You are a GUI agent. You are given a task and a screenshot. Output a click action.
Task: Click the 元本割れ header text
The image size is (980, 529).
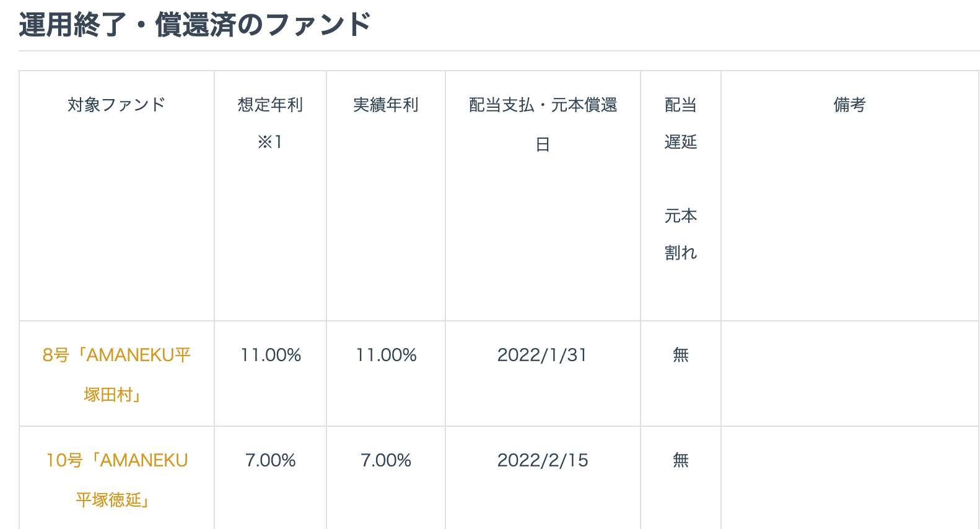tap(680, 234)
